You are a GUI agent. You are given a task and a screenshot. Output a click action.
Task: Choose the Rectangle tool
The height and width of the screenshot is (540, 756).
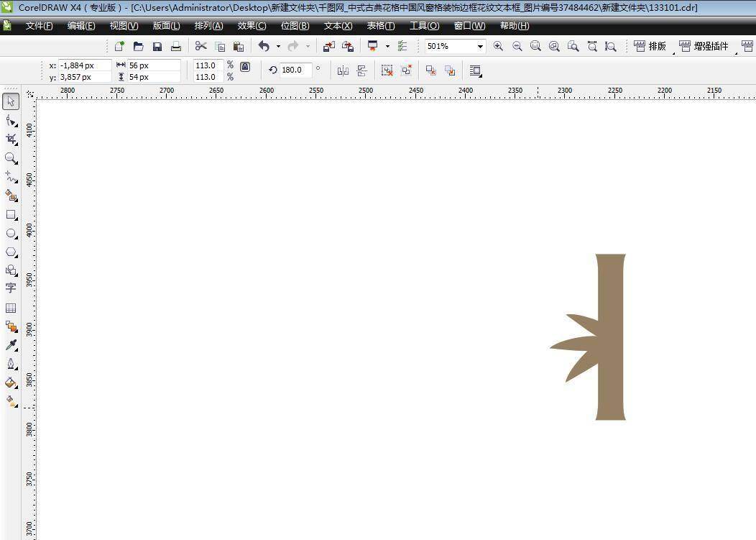pos(11,214)
